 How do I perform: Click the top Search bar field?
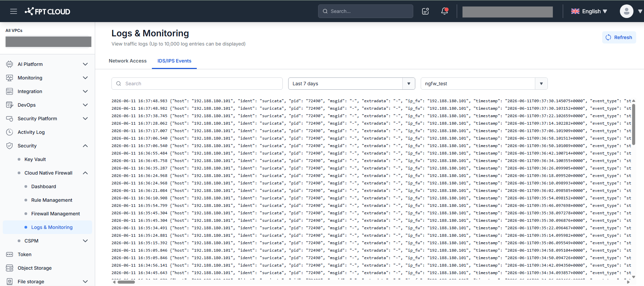tap(366, 11)
